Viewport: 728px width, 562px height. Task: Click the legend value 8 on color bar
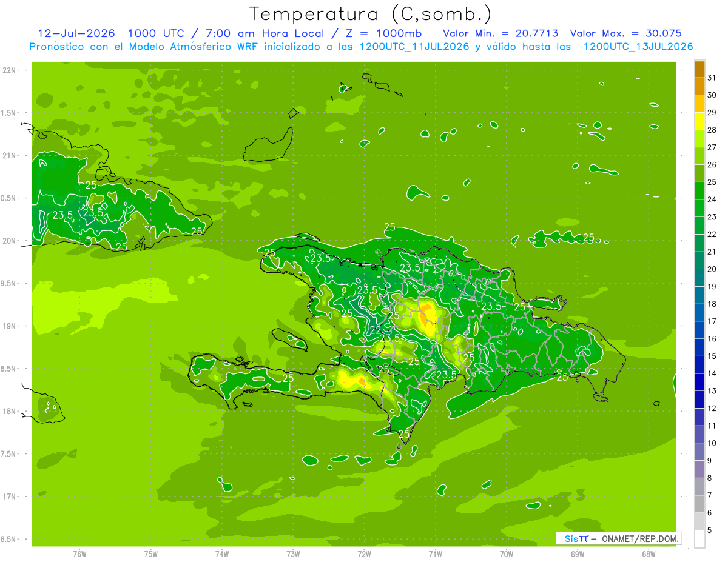[710, 478]
